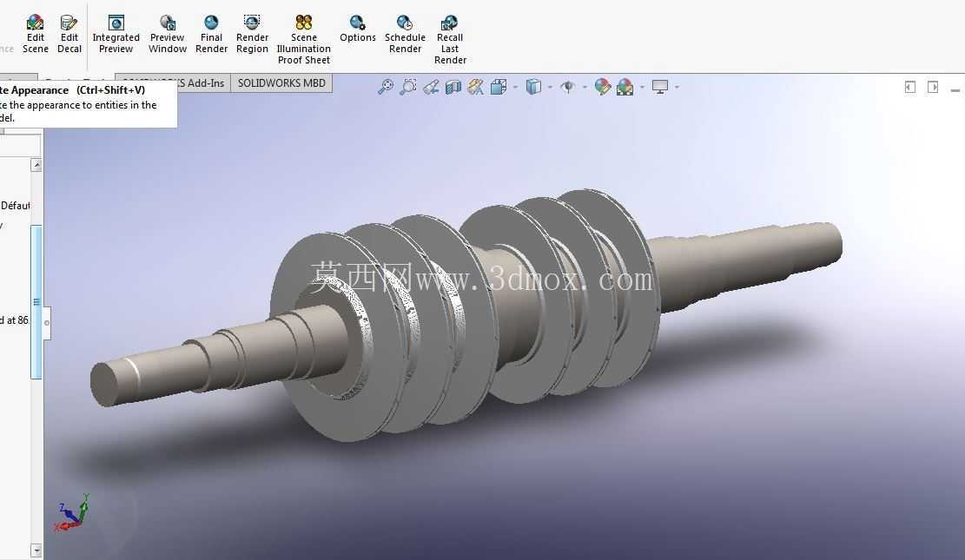
Task: Activate the Render Region tool
Action: 252,35
